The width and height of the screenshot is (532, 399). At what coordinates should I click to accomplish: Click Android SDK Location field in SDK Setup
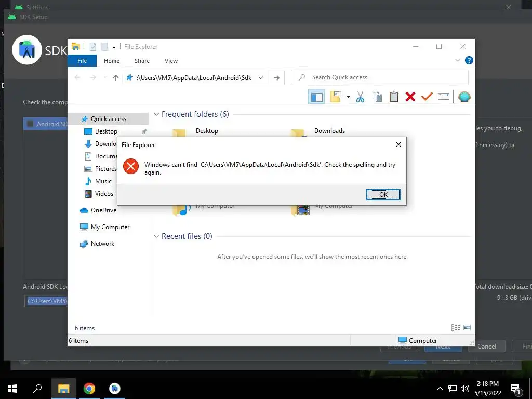pos(46,301)
